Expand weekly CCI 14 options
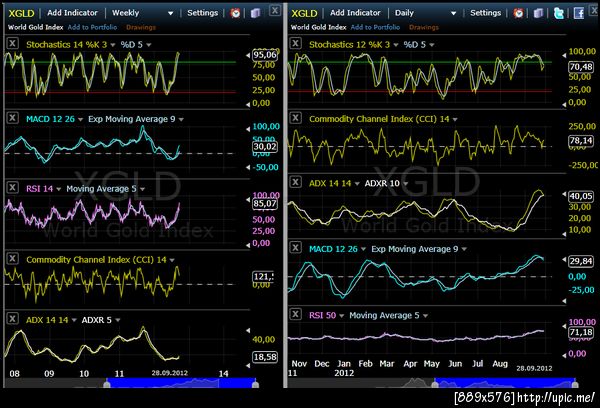This screenshot has width=600, height=408. click(172, 260)
